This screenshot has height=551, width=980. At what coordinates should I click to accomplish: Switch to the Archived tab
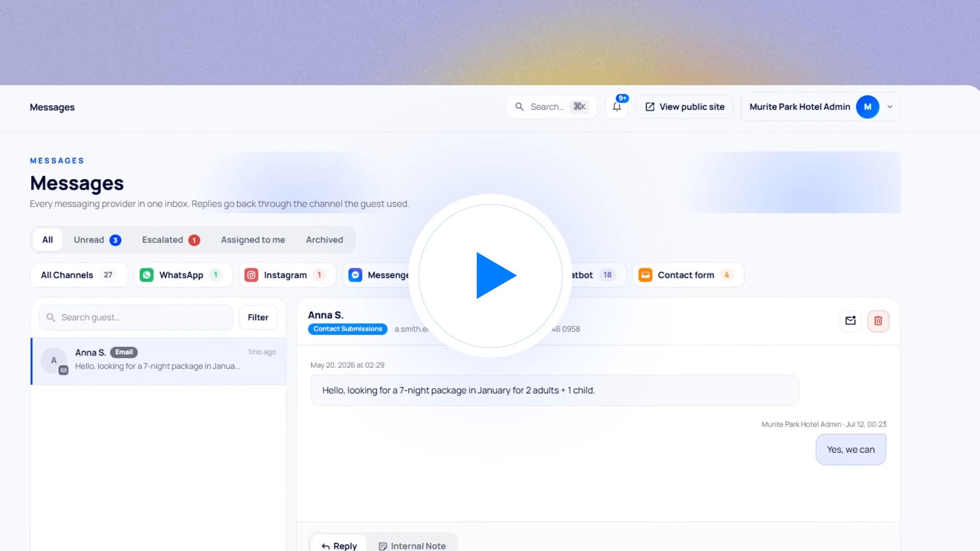(325, 240)
